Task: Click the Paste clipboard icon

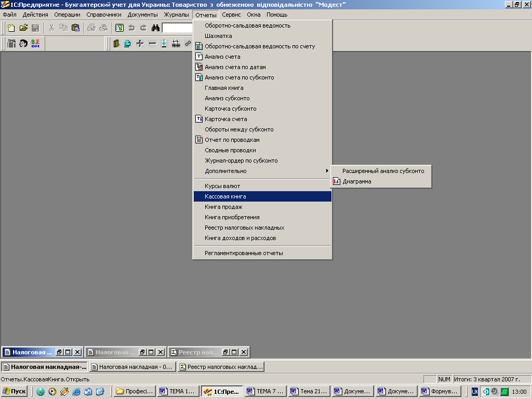Action: pos(76,28)
